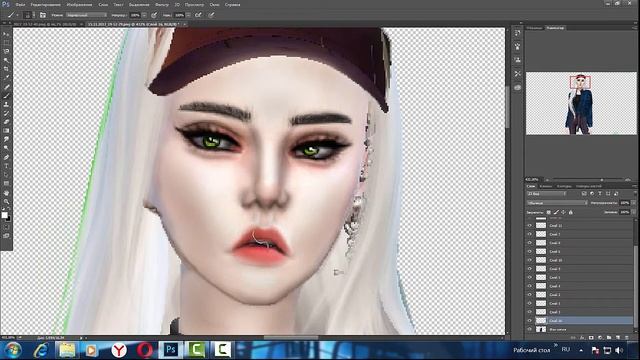The image size is (640, 360).
Task: Add layer mask at Layers panel bottom
Action: (591, 338)
